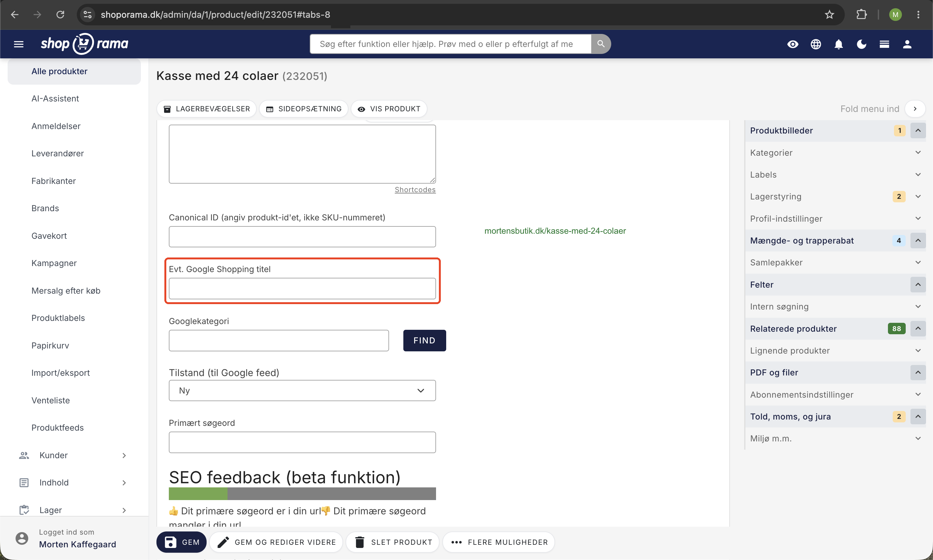This screenshot has width=933, height=560.
Task: Click the SEO feedback progress bar
Action: coord(302,494)
